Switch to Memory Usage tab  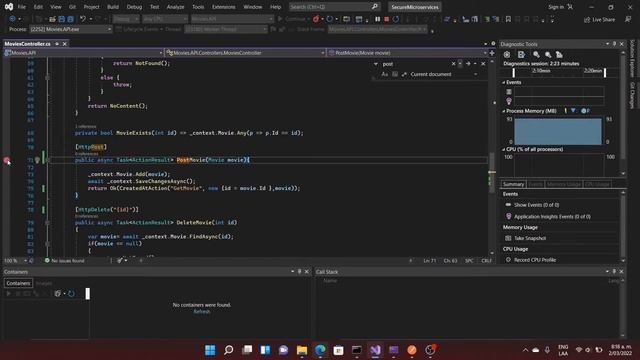point(563,184)
